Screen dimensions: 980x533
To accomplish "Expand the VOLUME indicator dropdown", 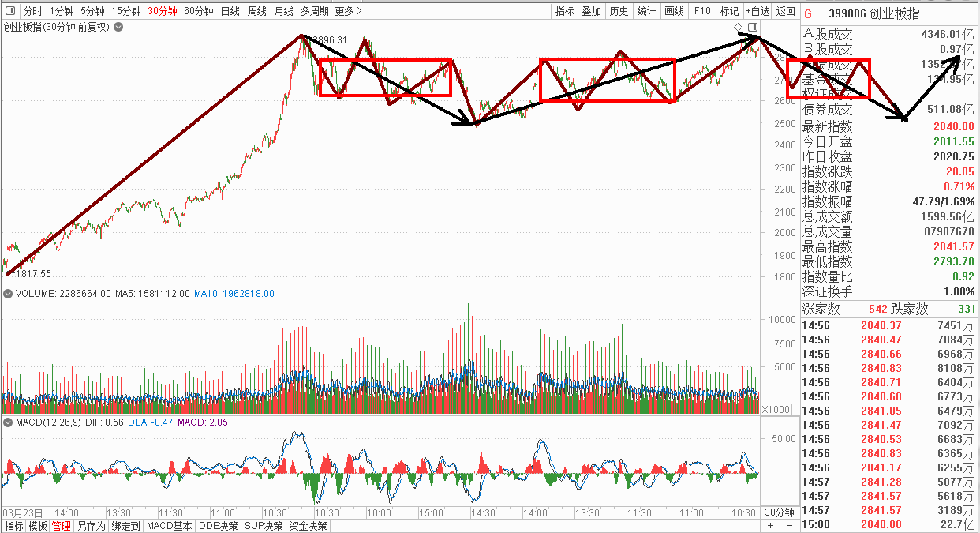I will click(8, 294).
